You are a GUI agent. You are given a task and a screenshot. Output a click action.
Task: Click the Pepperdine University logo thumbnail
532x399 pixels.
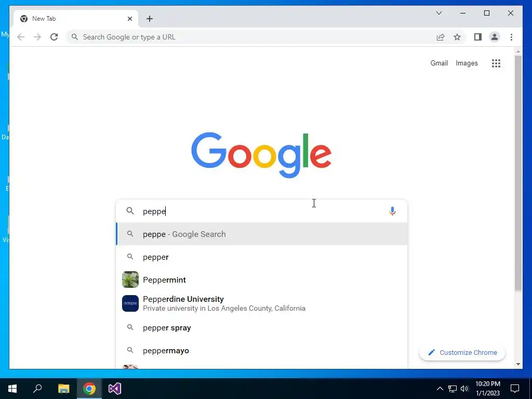point(130,303)
